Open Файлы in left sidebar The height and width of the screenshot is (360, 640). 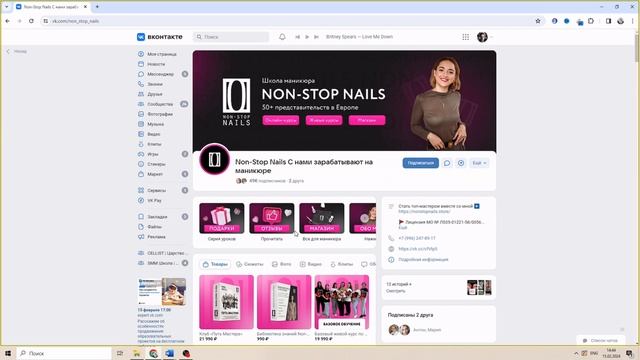[x=154, y=227]
